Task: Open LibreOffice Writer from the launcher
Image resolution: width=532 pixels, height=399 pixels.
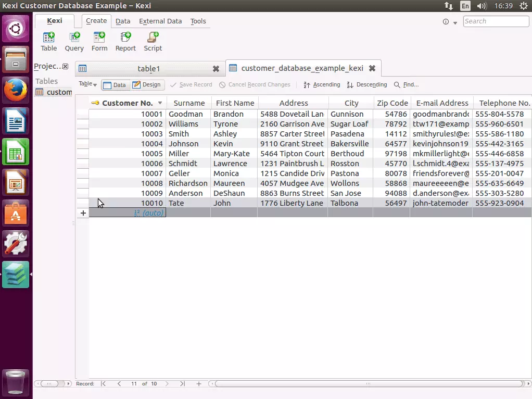Action: click(x=16, y=121)
